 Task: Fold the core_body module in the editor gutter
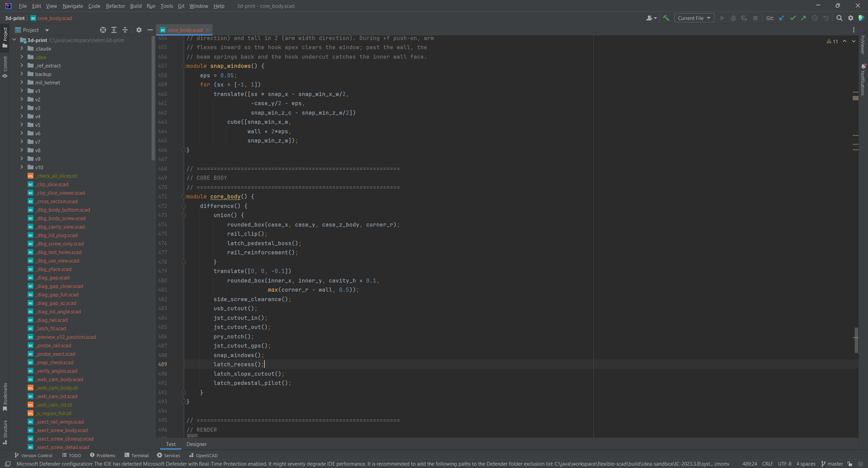pyautogui.click(x=184, y=197)
